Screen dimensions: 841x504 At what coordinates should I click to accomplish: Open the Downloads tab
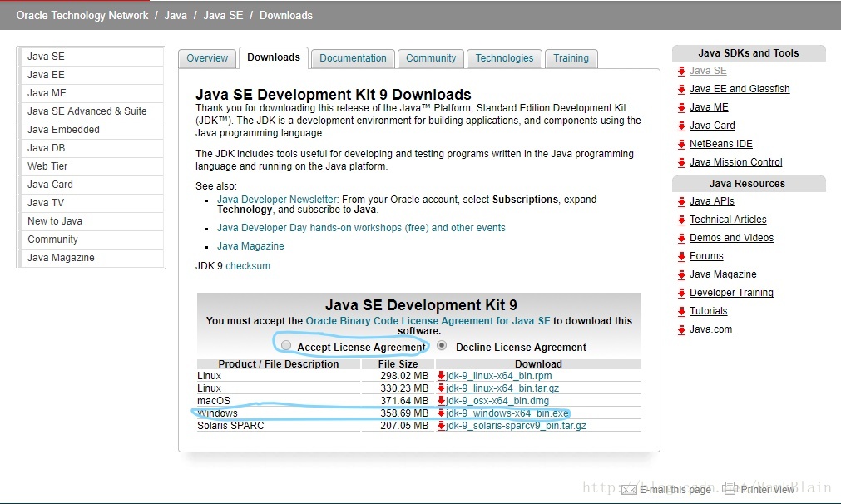pyautogui.click(x=274, y=57)
